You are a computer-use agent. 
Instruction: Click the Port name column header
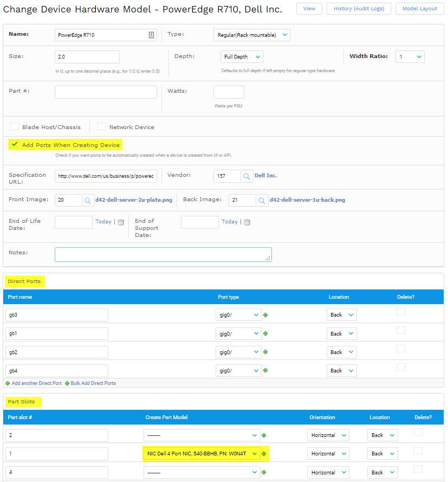pos(20,297)
